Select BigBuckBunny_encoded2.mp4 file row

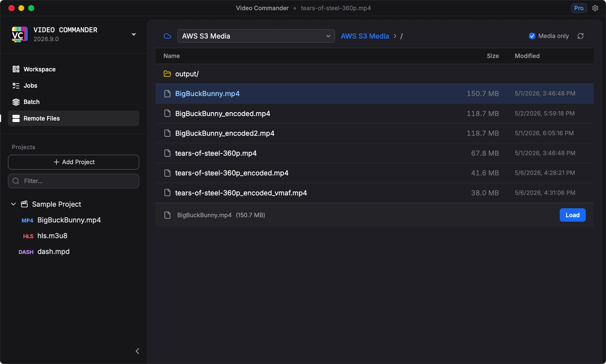coord(375,133)
